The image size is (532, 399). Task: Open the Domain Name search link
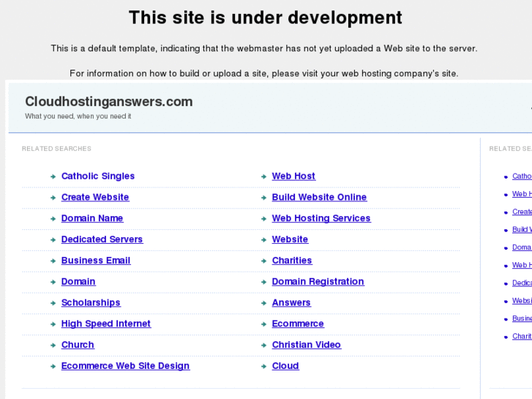pos(92,218)
